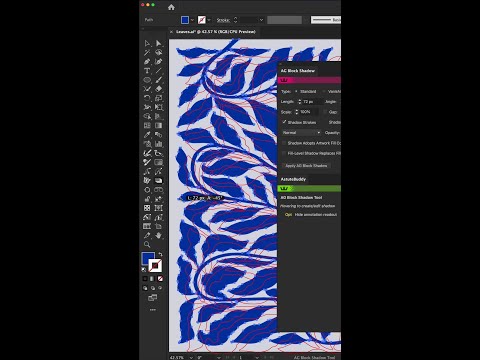Switch to the Leaves.ai document tab

pyautogui.click(x=216, y=32)
